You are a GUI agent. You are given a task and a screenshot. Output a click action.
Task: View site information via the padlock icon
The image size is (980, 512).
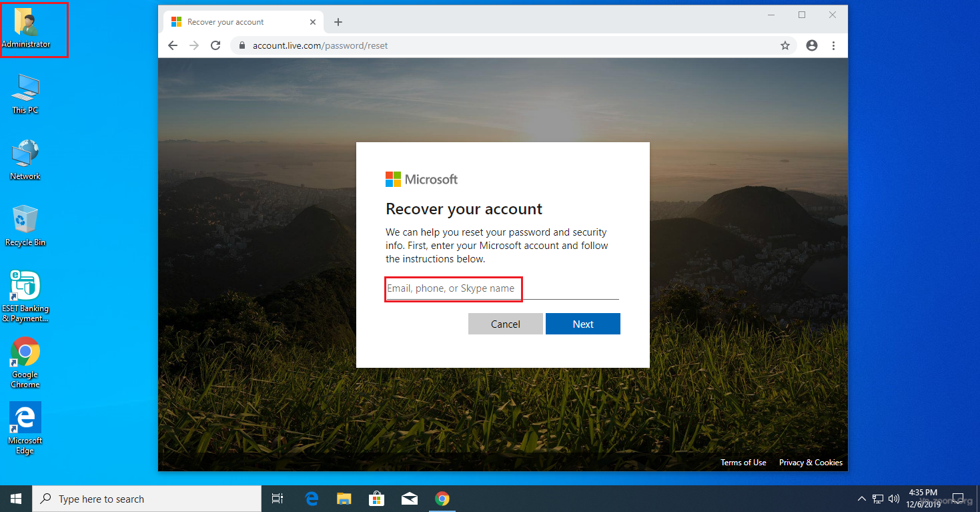click(x=242, y=45)
